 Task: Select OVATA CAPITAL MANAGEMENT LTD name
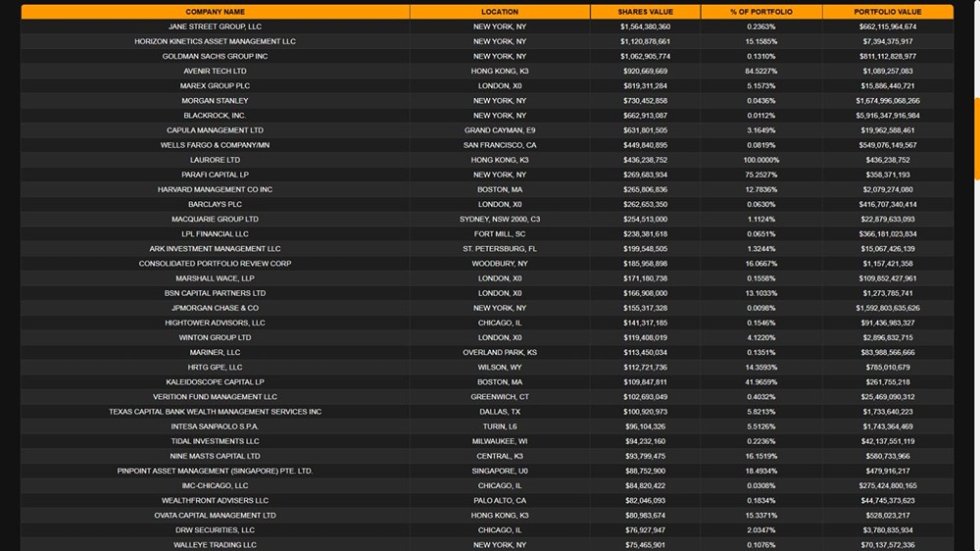click(215, 516)
